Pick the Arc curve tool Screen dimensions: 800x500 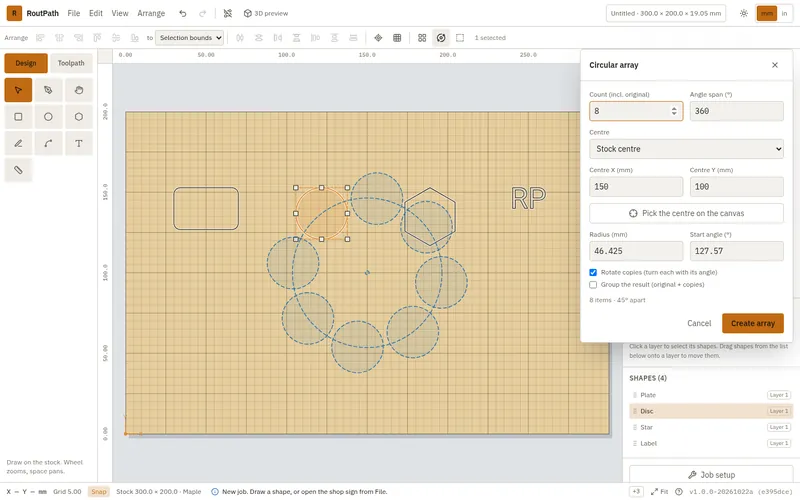48,143
